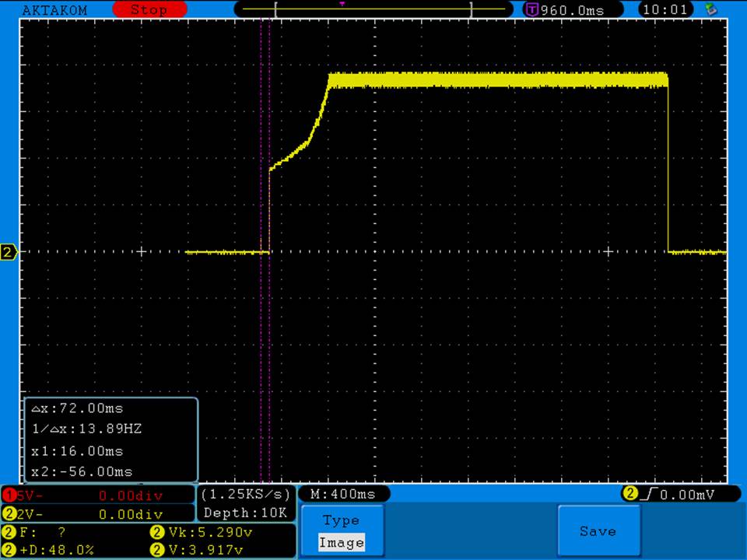This screenshot has height=560, width=747.
Task: Click the waveform memory overview bar
Action: tap(373, 10)
